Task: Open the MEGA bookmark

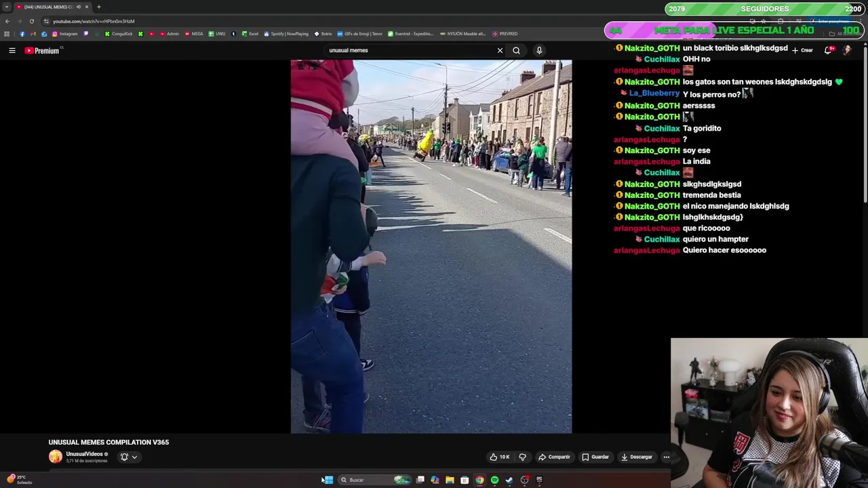Action: click(x=194, y=34)
